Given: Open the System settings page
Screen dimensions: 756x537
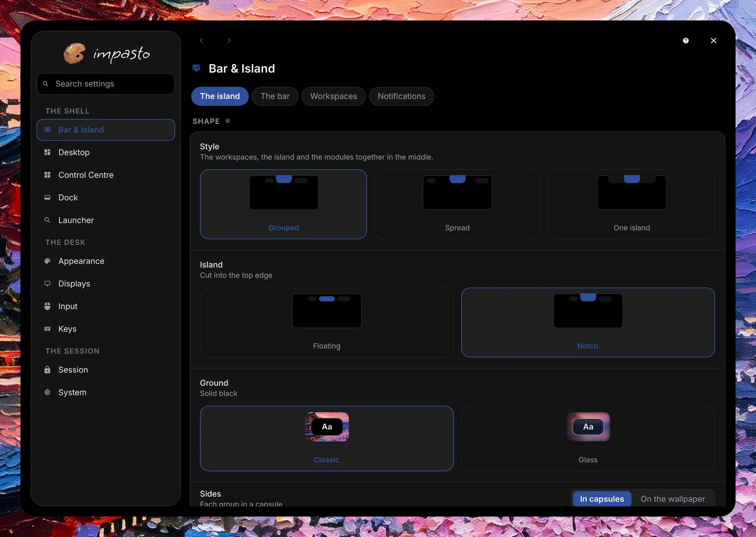Looking at the screenshot, I should coord(106,392).
